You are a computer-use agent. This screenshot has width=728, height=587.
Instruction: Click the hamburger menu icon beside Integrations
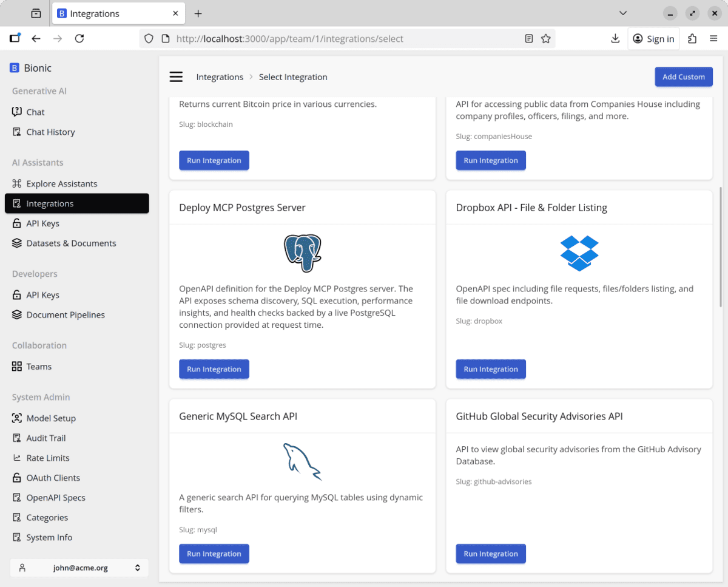176,76
